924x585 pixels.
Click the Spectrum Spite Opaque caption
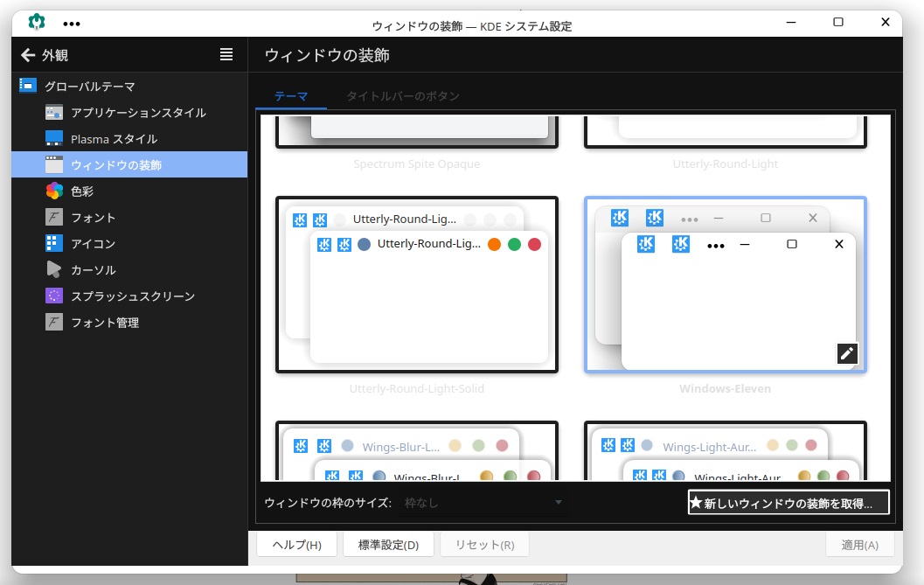[x=417, y=164]
